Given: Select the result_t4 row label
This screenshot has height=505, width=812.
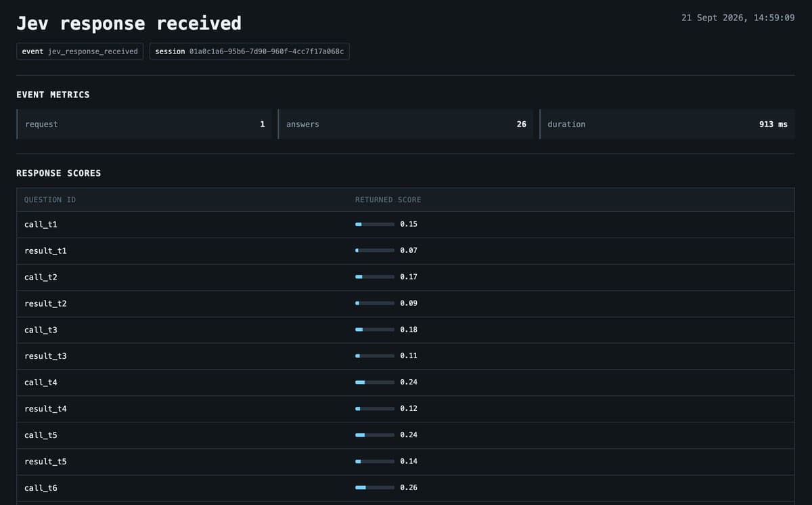Looking at the screenshot, I should [45, 409].
